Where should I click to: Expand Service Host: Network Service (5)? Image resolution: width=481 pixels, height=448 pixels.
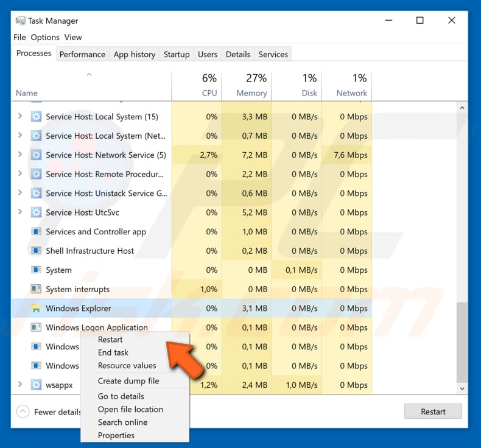(20, 154)
